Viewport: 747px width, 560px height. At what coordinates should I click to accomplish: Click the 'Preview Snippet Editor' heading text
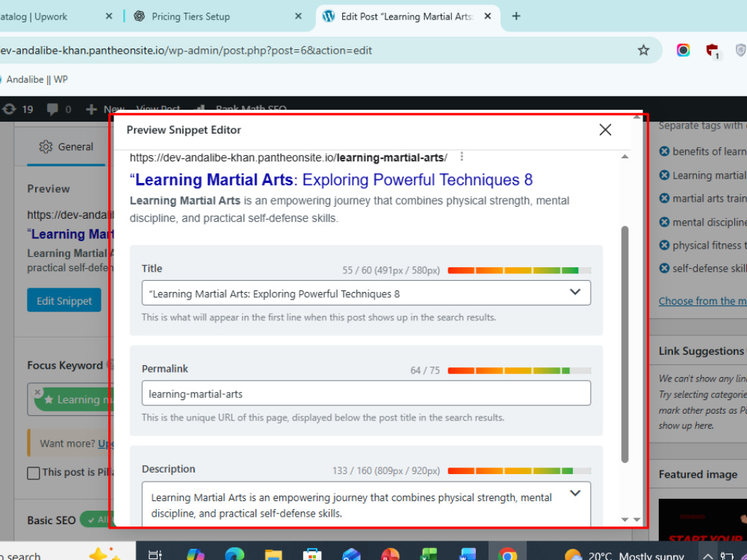pos(184,129)
